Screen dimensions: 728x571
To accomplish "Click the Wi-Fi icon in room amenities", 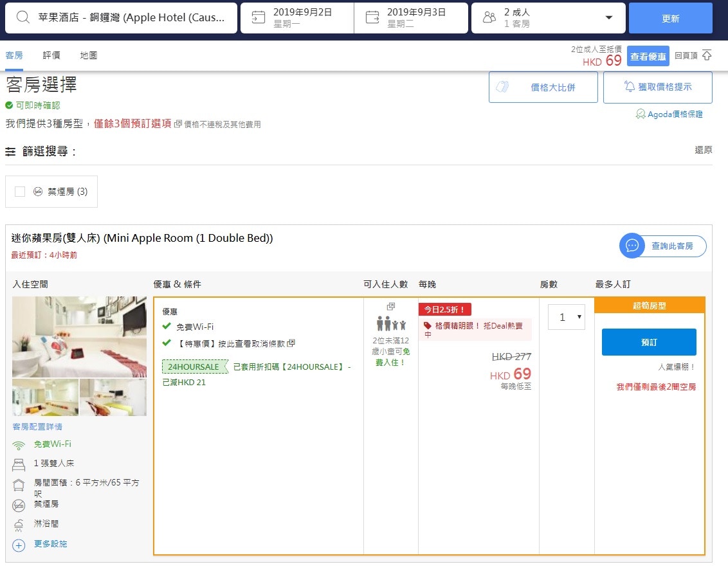I will point(19,445).
